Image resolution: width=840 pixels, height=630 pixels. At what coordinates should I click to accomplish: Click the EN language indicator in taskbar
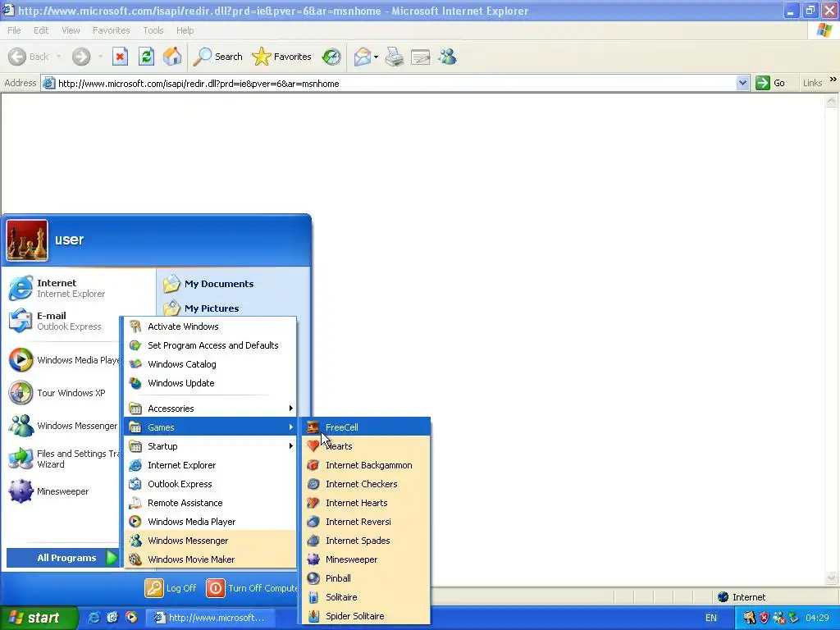711,618
